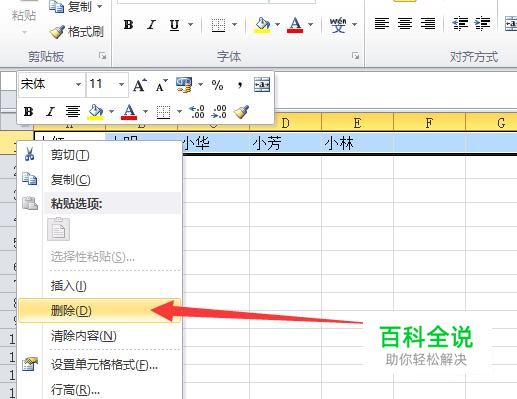Open 行高(R)... from context menu

[99, 389]
